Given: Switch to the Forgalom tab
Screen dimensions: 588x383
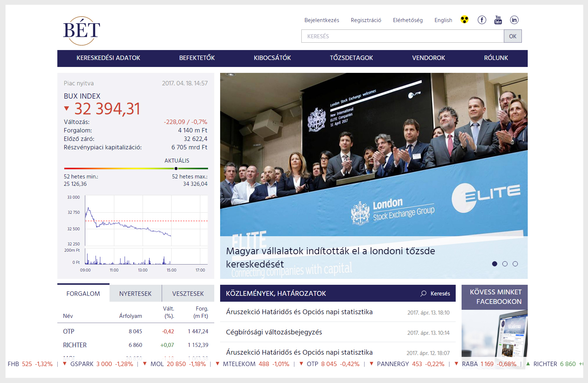Looking at the screenshot, I should point(83,293).
